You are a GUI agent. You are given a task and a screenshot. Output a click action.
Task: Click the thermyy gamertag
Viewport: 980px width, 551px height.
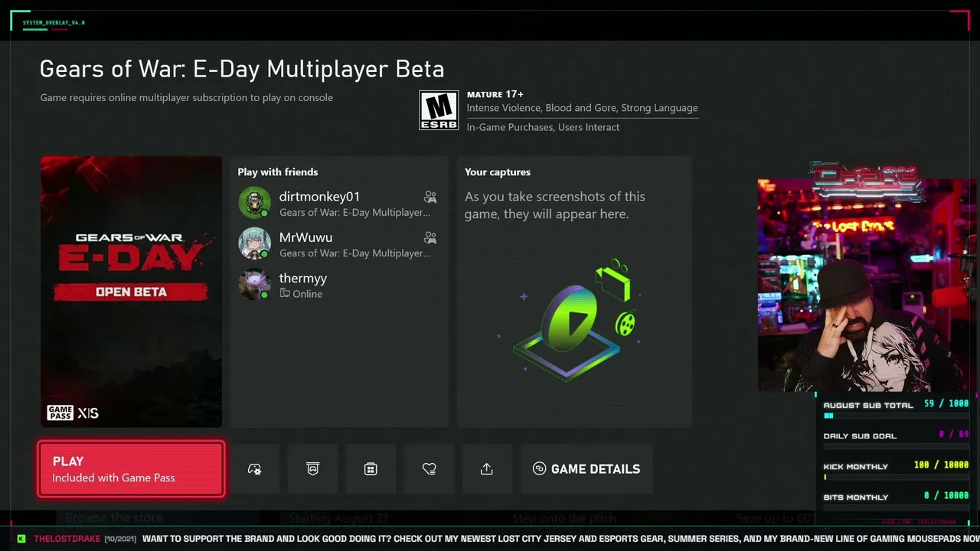point(303,278)
